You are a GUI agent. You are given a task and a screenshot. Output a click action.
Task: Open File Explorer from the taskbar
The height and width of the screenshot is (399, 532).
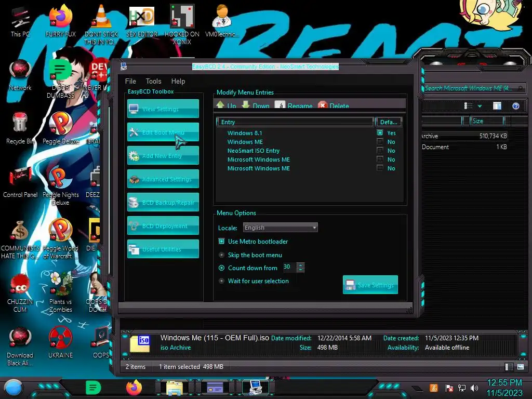(175, 388)
